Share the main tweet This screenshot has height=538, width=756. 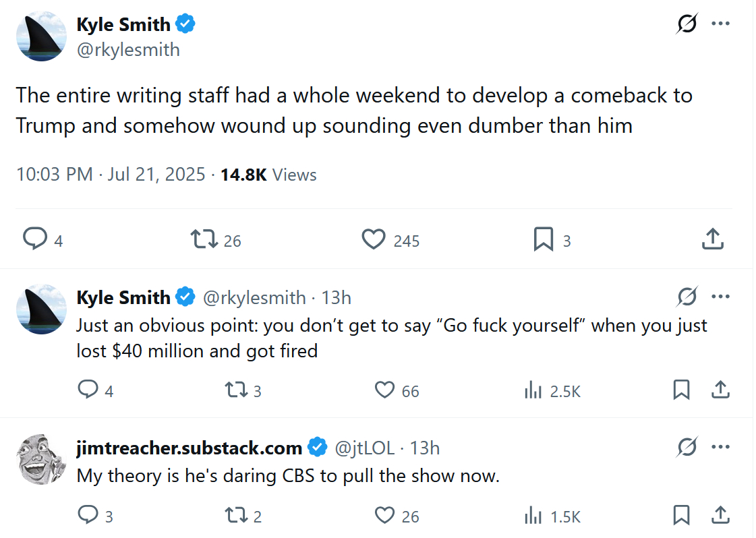pyautogui.click(x=713, y=239)
